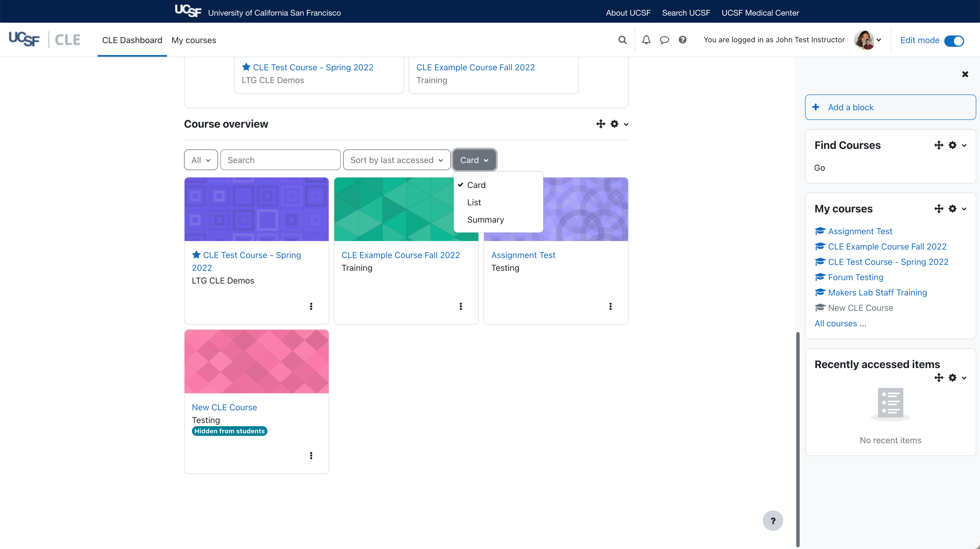980x549 pixels.
Task: Open actions menu for New CLE Course card
Action: pos(311,456)
